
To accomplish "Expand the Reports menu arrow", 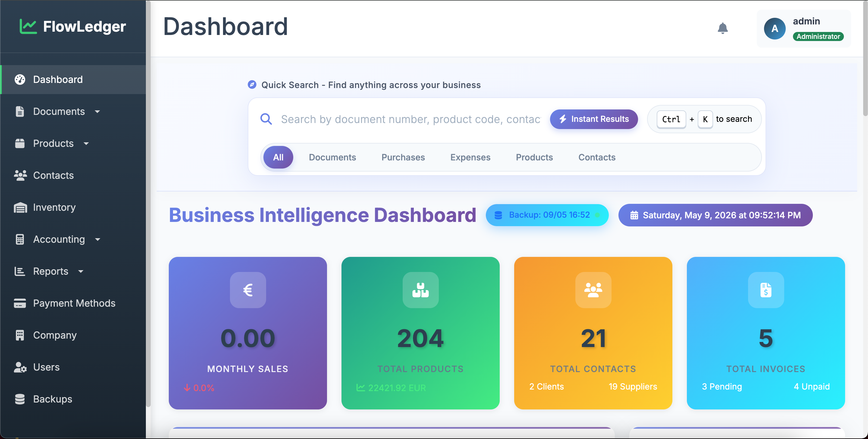I will 81,271.
